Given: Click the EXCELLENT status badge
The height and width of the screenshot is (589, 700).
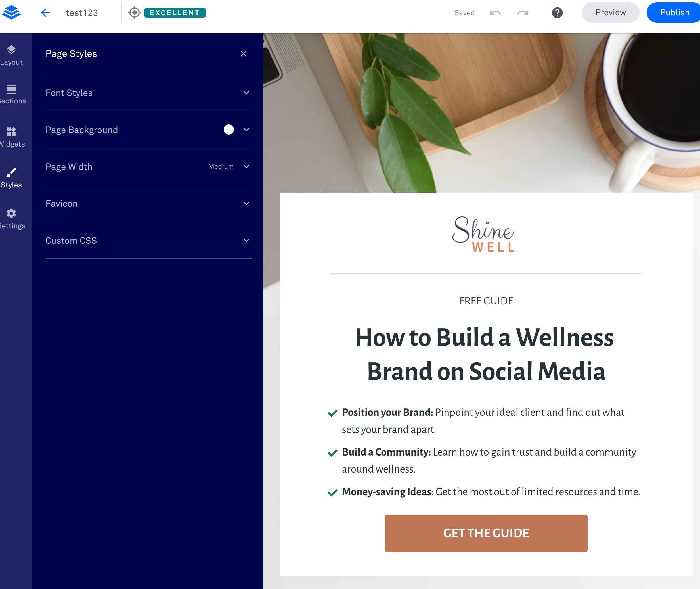Looking at the screenshot, I should 175,12.
